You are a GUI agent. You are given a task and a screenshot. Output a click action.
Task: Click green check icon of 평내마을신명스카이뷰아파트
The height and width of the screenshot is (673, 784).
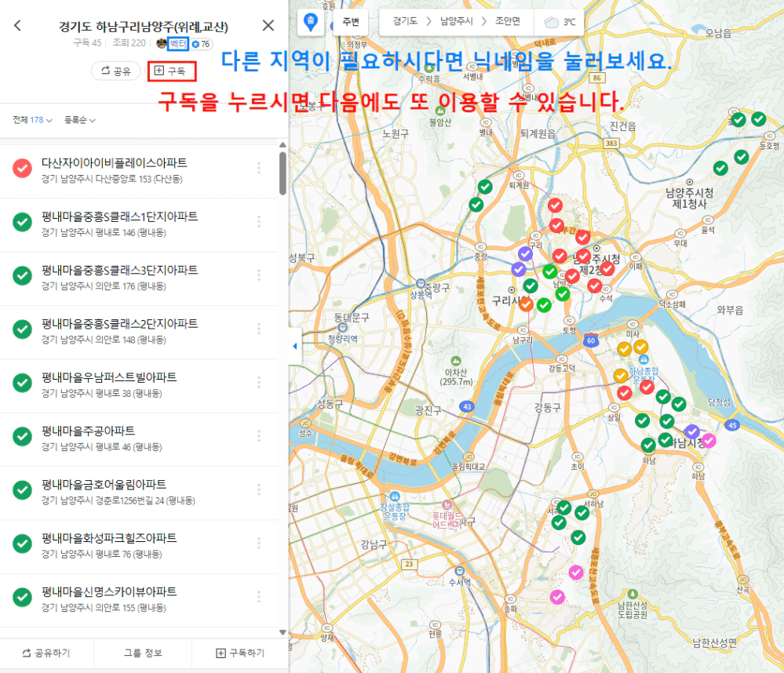pyautogui.click(x=22, y=597)
